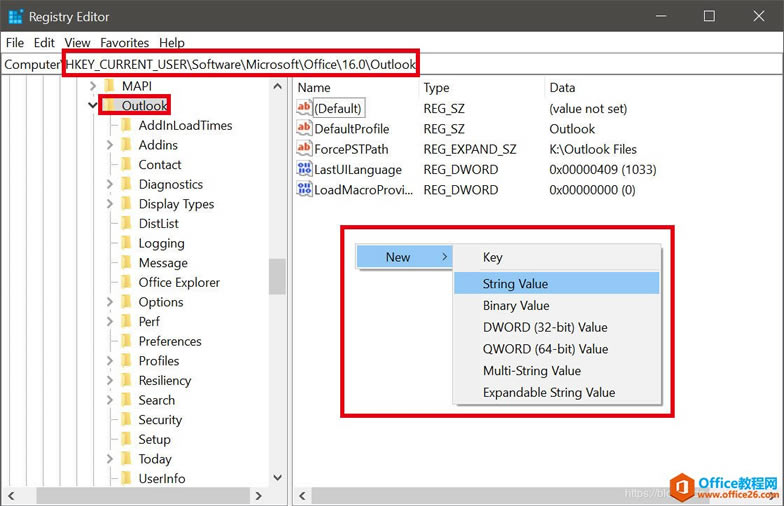Click the MAPI folder icon

pos(110,86)
